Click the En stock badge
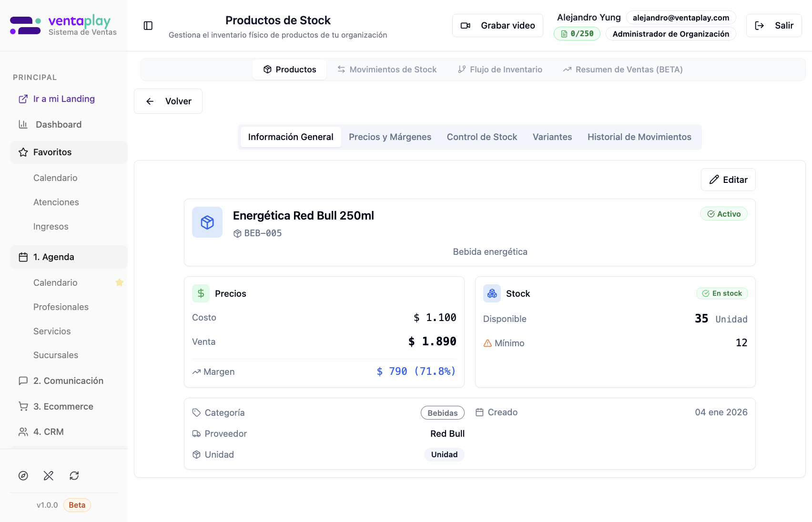The width and height of the screenshot is (812, 522). (x=722, y=293)
